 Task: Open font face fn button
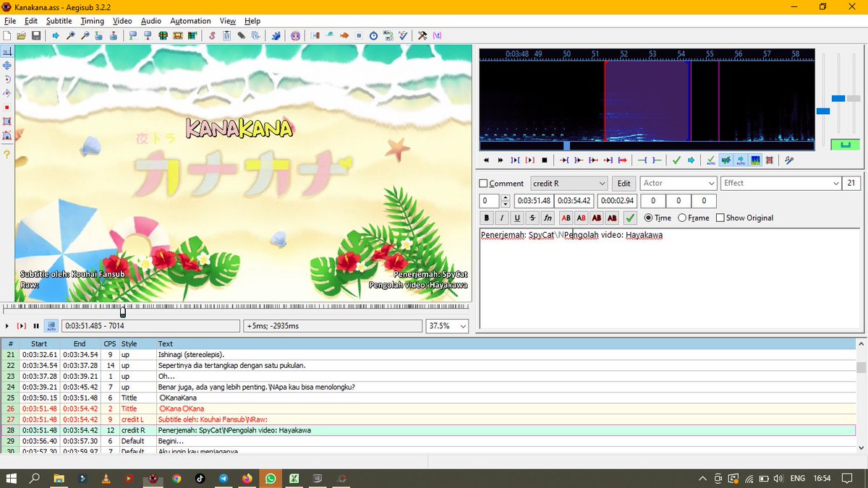[x=548, y=218]
